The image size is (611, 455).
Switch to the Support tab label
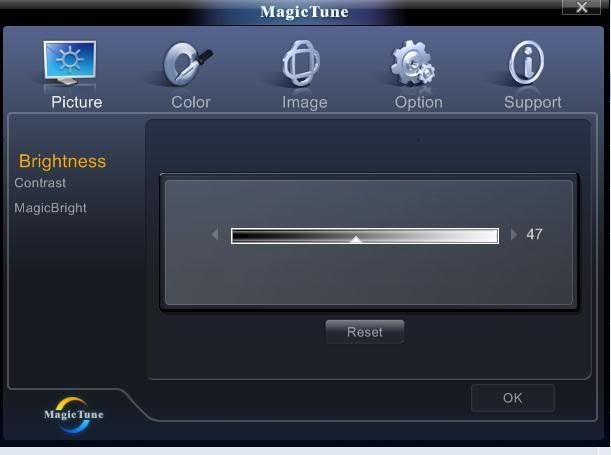pos(533,103)
